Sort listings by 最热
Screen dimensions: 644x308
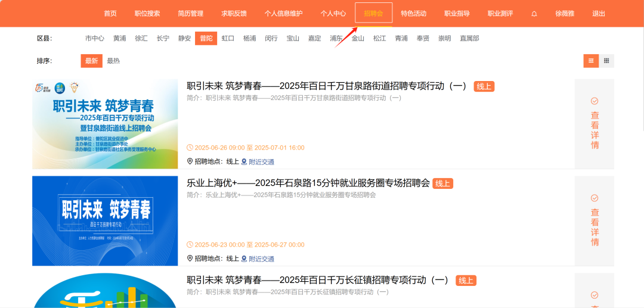(113, 61)
